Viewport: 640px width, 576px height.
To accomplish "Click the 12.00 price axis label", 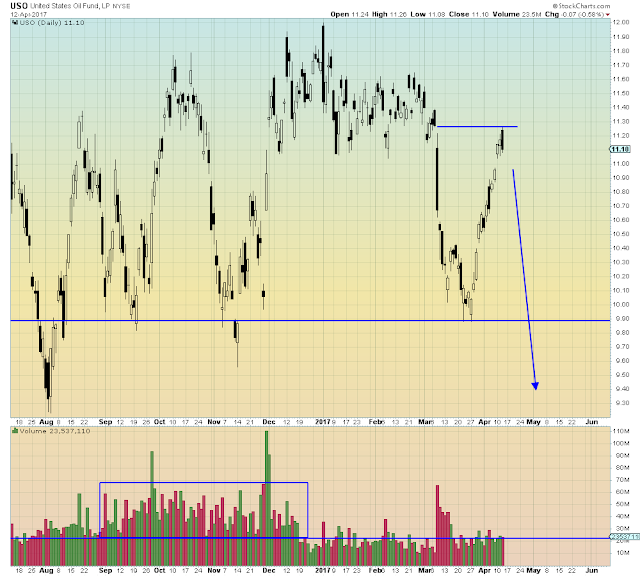I will click(x=621, y=22).
